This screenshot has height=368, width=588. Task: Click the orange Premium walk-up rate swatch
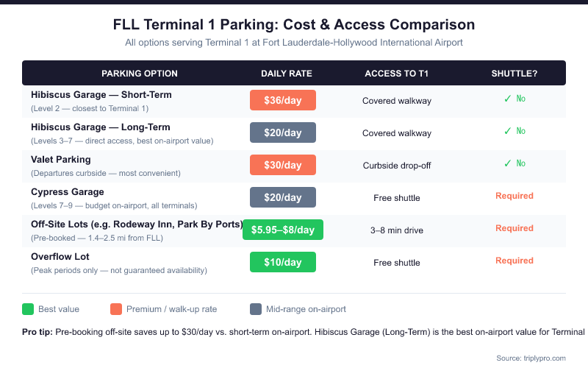115,309
